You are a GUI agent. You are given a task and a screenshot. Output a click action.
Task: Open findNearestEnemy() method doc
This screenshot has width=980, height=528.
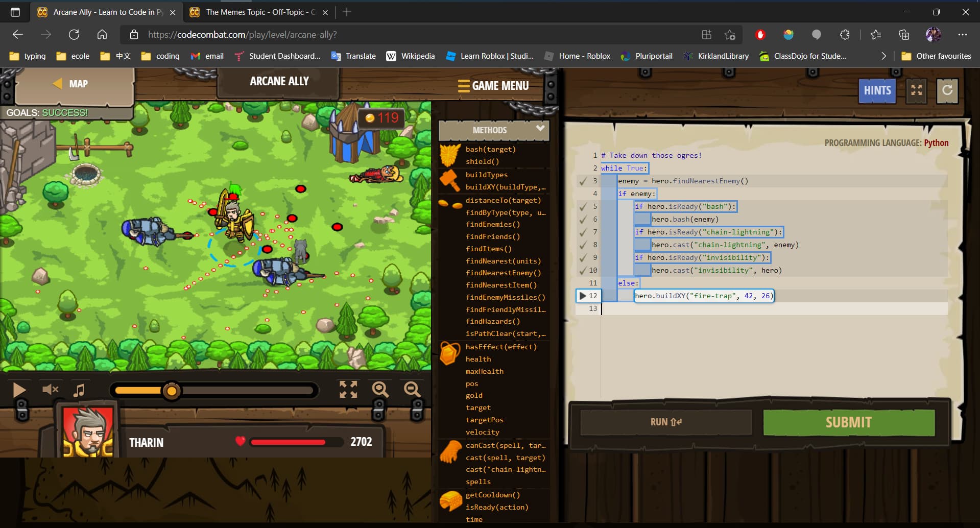[503, 273]
